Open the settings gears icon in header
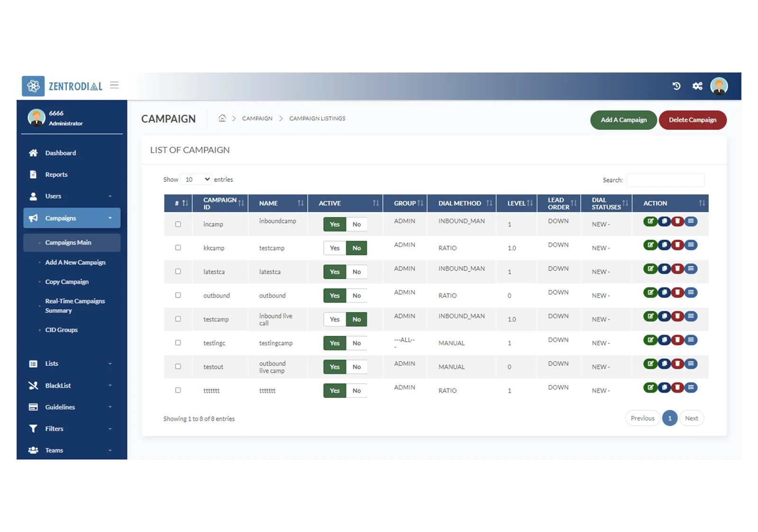758x532 pixels. coord(697,86)
